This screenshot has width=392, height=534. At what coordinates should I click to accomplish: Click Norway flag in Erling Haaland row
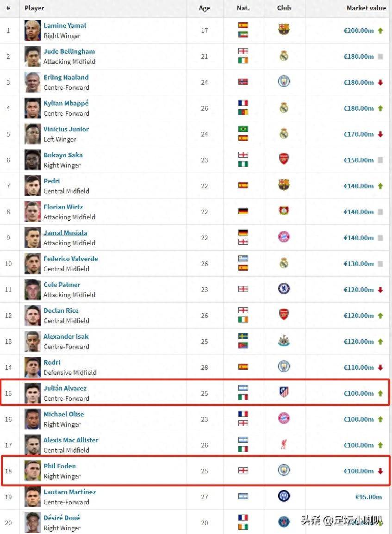tap(243, 81)
